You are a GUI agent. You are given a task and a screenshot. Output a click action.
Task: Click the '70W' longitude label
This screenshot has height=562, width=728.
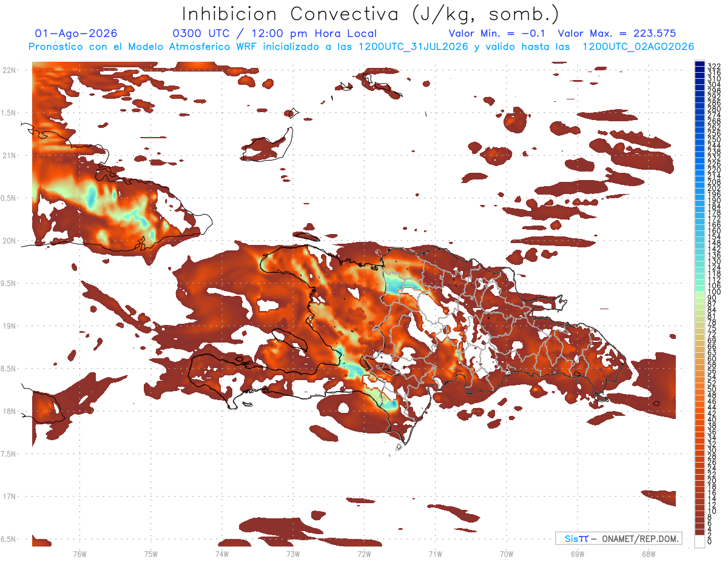507,554
